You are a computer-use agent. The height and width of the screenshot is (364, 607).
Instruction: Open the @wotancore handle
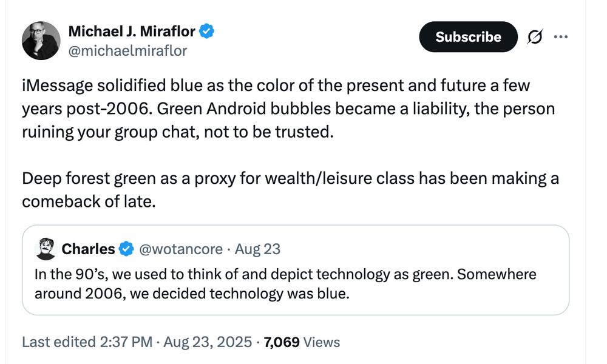click(181, 249)
